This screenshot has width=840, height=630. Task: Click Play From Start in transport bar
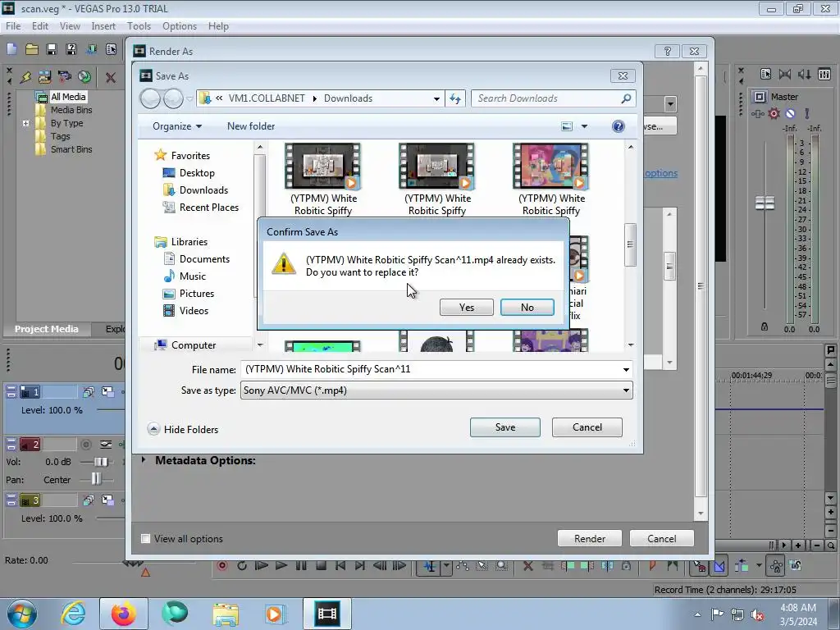click(262, 566)
